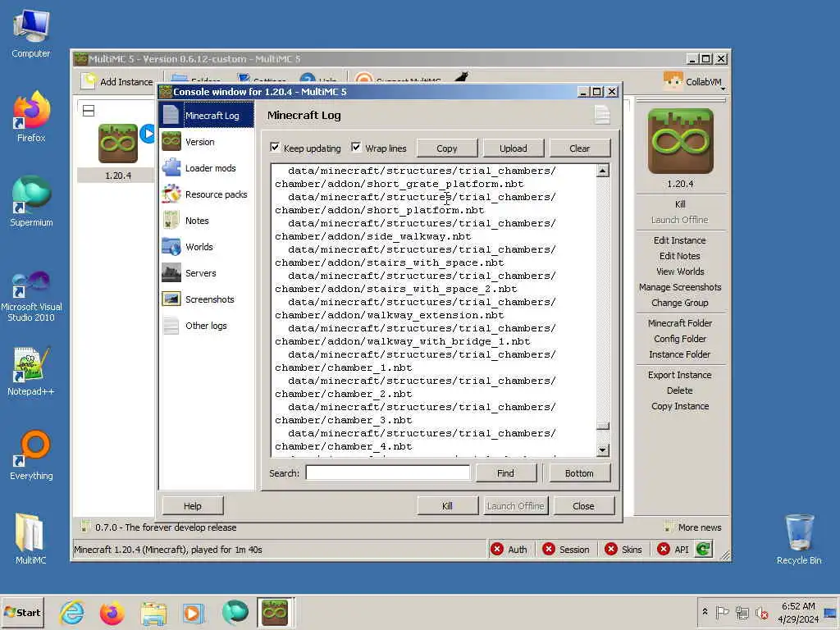Click View Worlds in side panel
This screenshot has height=630, width=840.
680,272
